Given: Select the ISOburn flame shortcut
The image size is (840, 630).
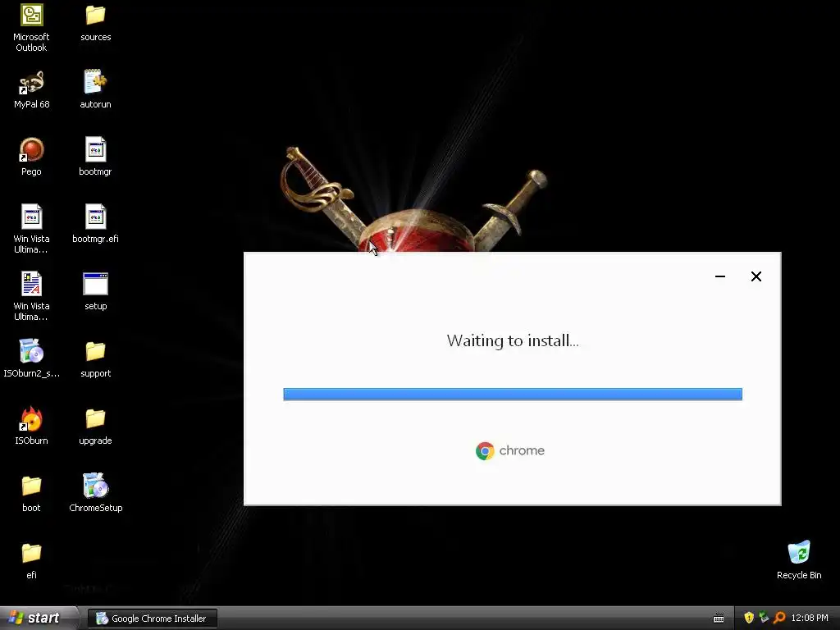Looking at the screenshot, I should pos(32,418).
